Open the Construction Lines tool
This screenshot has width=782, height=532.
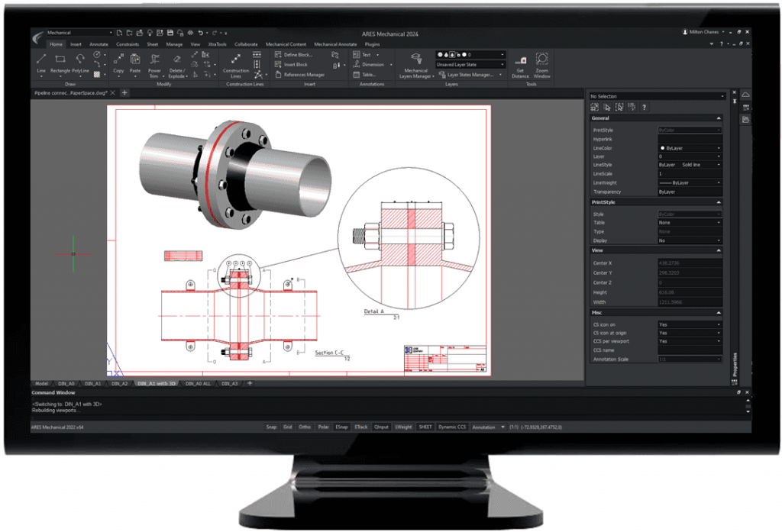click(236, 63)
